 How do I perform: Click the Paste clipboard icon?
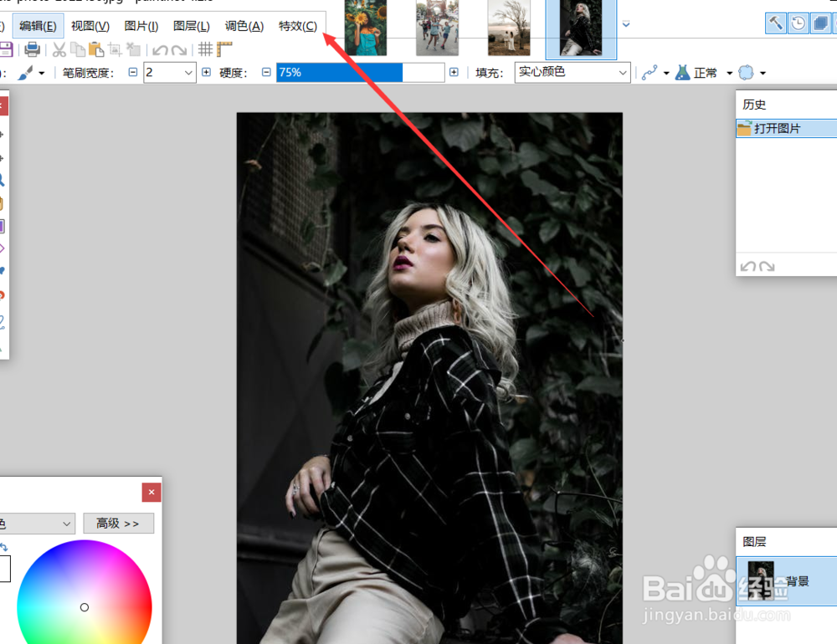click(96, 49)
